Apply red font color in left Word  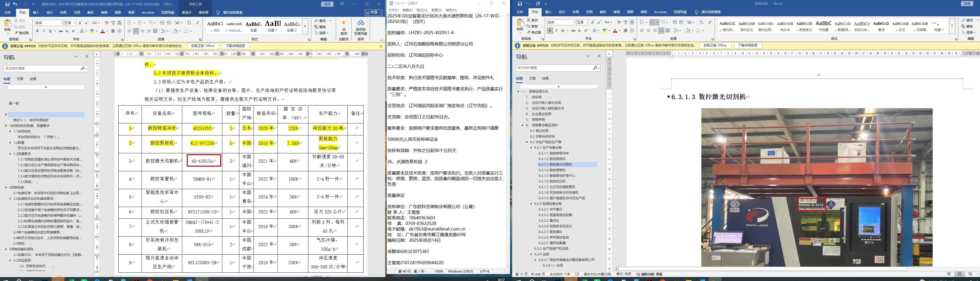102,31
